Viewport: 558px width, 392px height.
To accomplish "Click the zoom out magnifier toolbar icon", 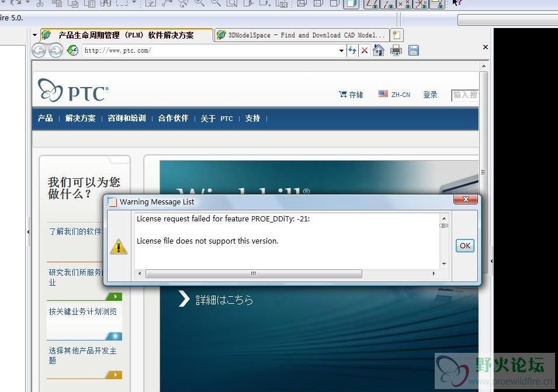I will (216, 3).
